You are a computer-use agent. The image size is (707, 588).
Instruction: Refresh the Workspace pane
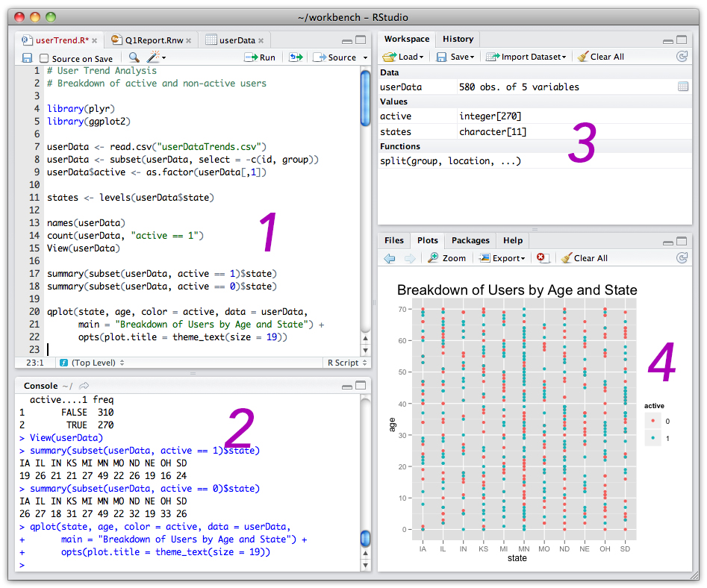[x=681, y=57]
